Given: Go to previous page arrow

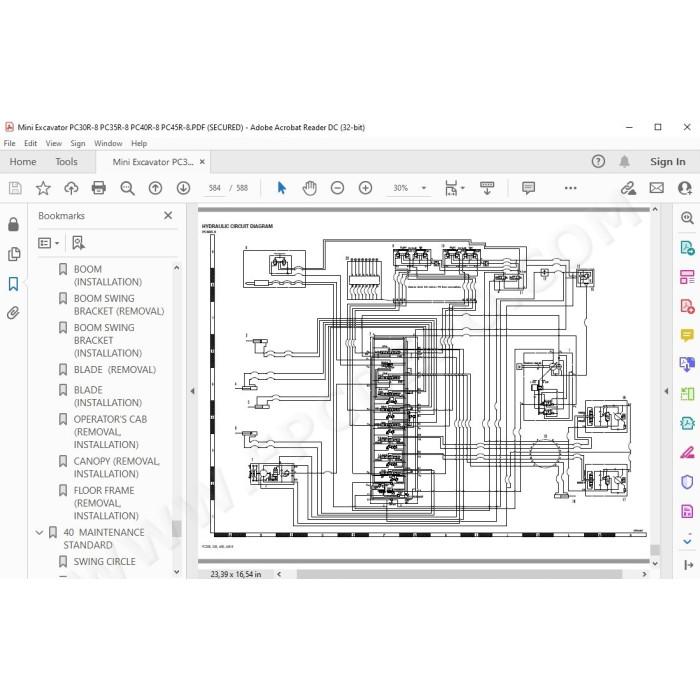Looking at the screenshot, I should click(x=155, y=188).
